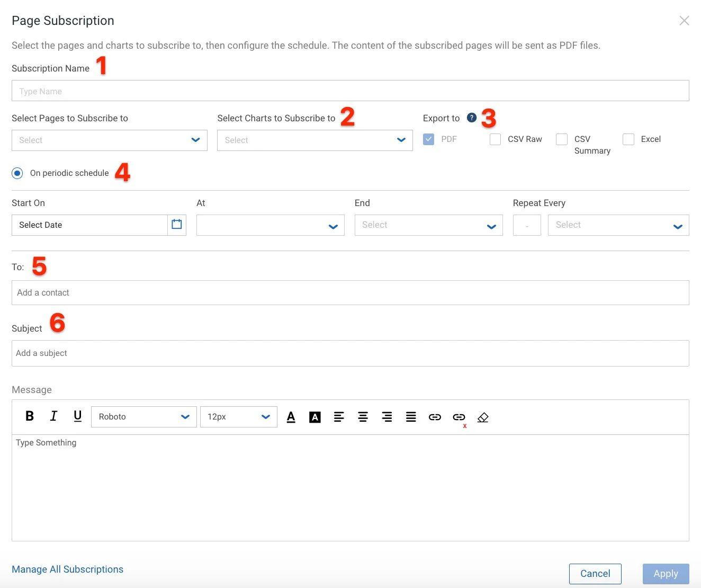Click the Export to help icon
This screenshot has width=701, height=588.
(x=472, y=118)
